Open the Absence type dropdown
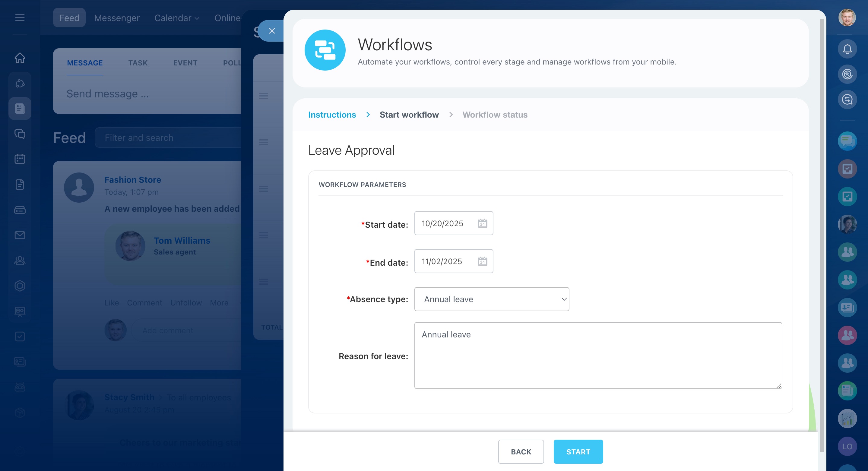This screenshot has height=471, width=868. coord(492,299)
